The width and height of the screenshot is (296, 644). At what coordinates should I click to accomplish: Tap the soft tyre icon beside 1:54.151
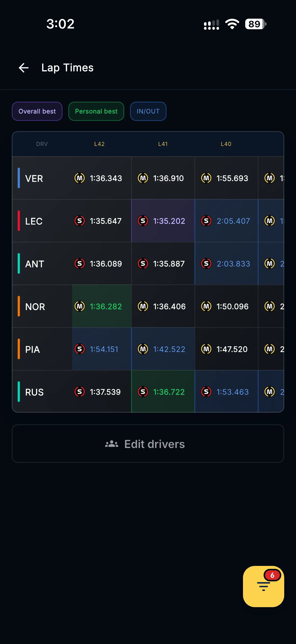coord(80,349)
